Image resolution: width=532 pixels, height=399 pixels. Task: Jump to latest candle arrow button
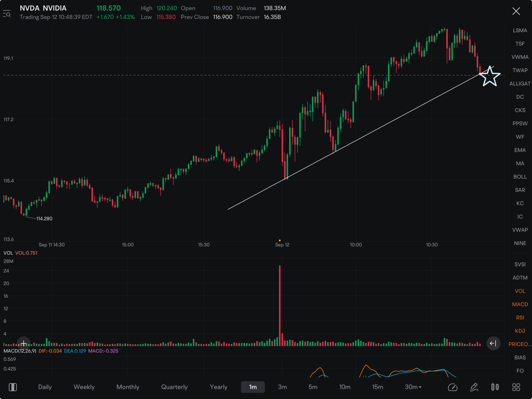493,343
